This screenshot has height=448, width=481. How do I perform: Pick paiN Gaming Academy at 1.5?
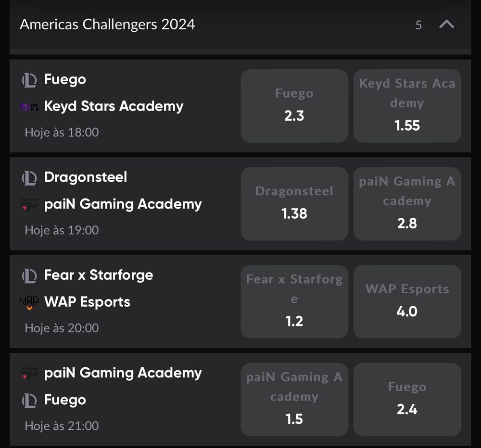pyautogui.click(x=294, y=399)
